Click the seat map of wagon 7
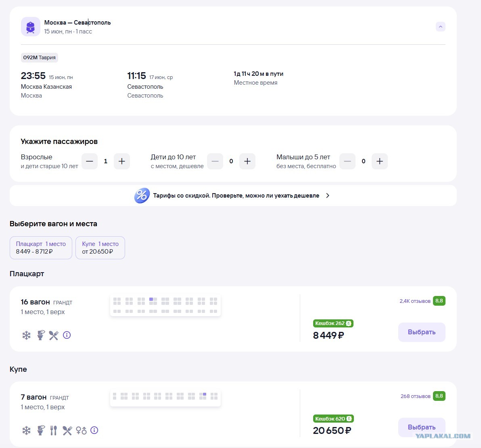 pos(165,398)
